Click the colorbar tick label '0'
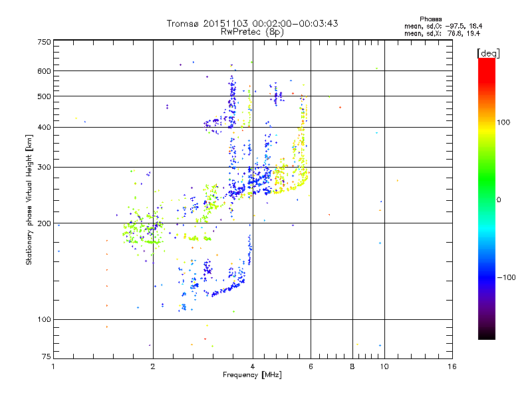The height and width of the screenshot is (399, 532). click(x=499, y=199)
